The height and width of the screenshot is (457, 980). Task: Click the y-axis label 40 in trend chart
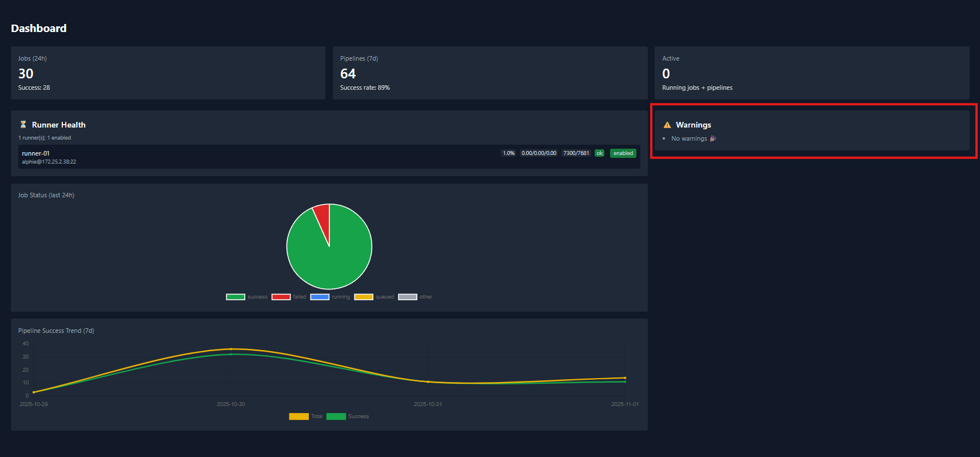[26, 344]
